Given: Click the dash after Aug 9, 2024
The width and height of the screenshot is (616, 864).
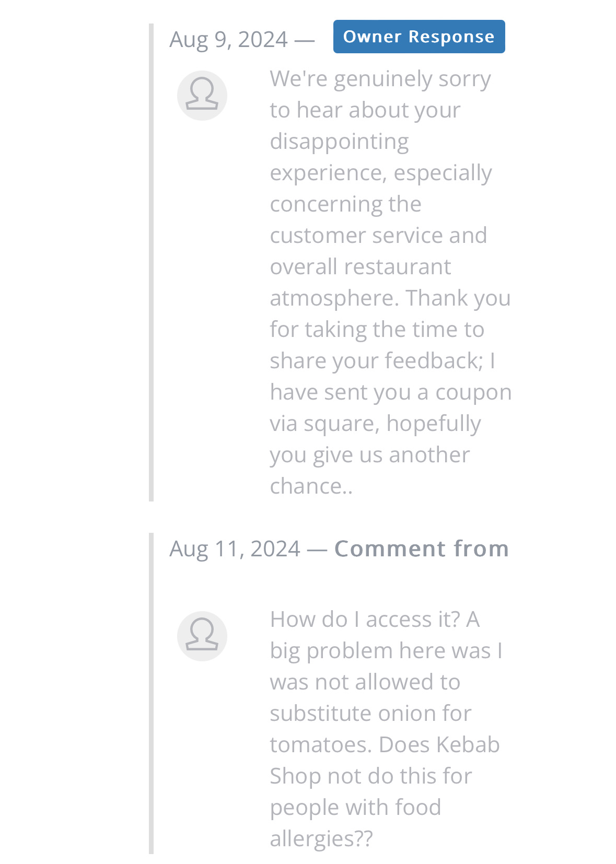Looking at the screenshot, I should tap(305, 40).
